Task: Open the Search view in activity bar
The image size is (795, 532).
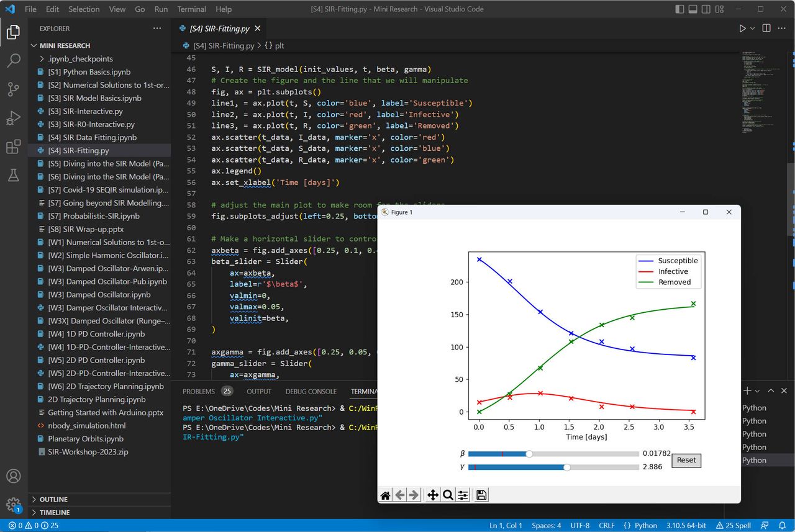Action: point(14,61)
